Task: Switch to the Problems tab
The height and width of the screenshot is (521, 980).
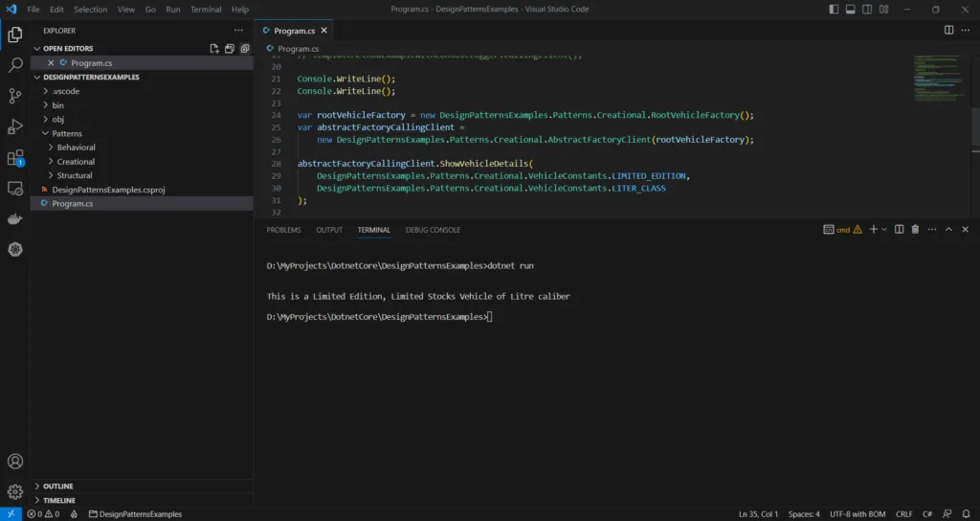Action: (283, 230)
